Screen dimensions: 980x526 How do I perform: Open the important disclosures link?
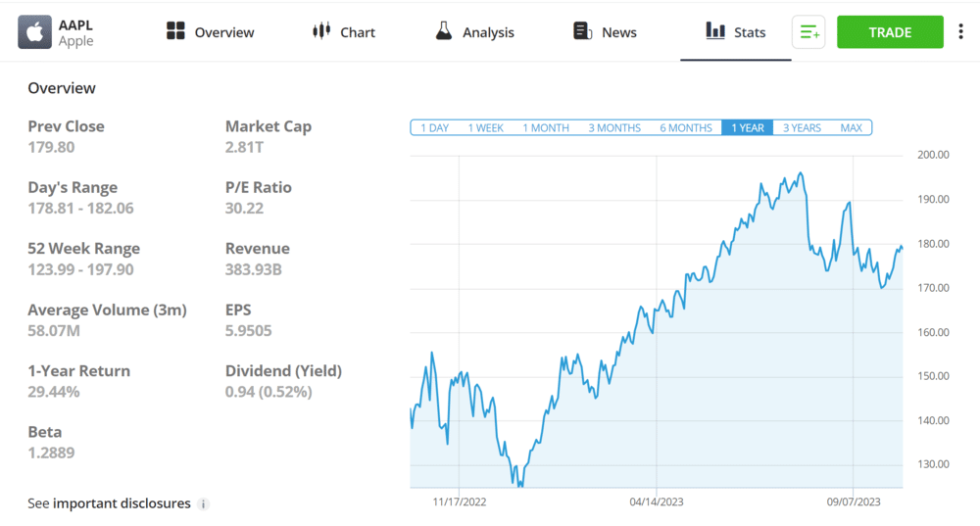[x=122, y=503]
